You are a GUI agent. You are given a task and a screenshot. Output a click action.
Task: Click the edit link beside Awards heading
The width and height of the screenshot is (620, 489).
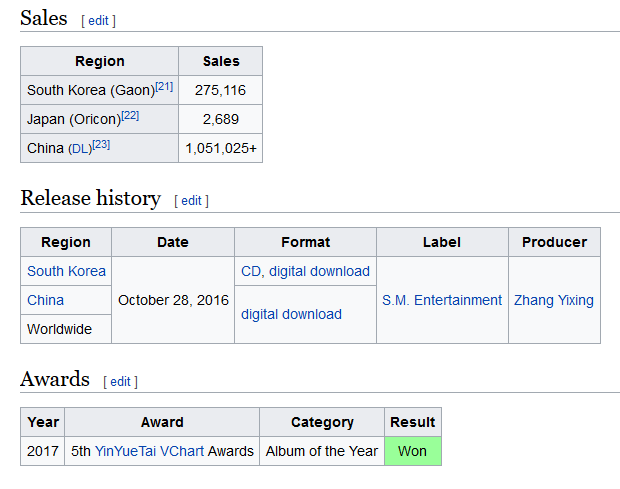(120, 381)
